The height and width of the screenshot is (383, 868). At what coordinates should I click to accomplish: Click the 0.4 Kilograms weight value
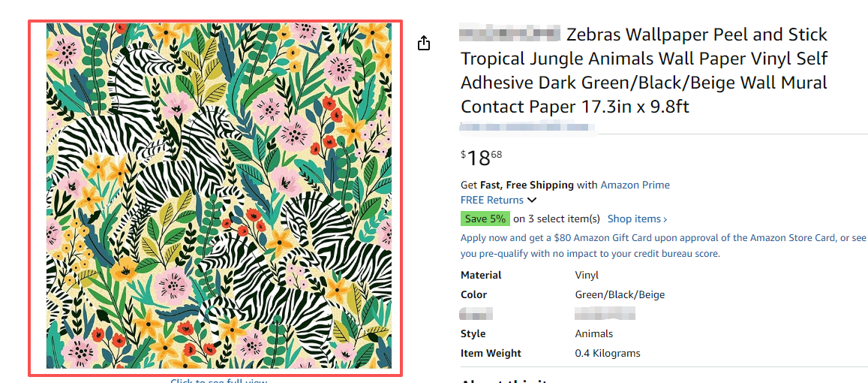(x=608, y=353)
